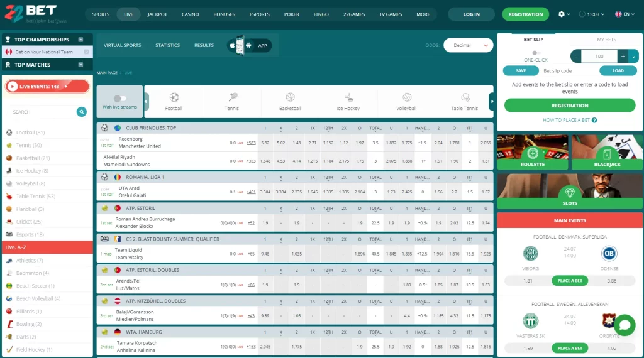Place a bet on Viborg vs Odense
The height and width of the screenshot is (358, 644).
(x=570, y=281)
